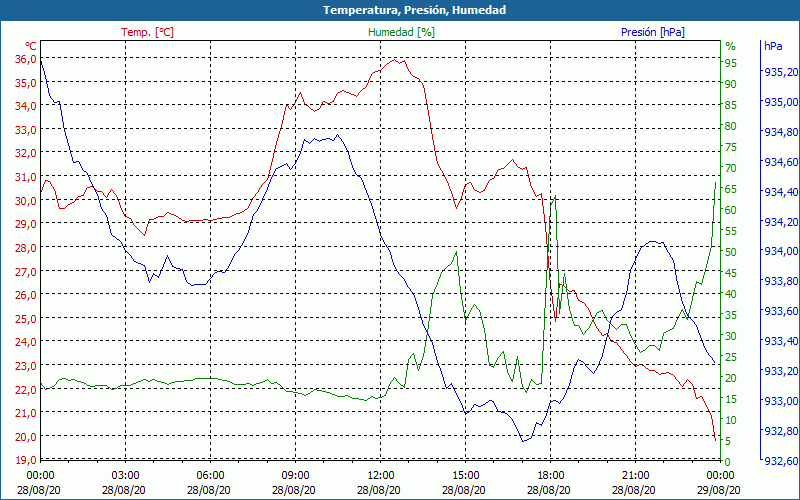Click temperature axis value '30,0'
The height and width of the screenshot is (500, 800).
click(26, 201)
